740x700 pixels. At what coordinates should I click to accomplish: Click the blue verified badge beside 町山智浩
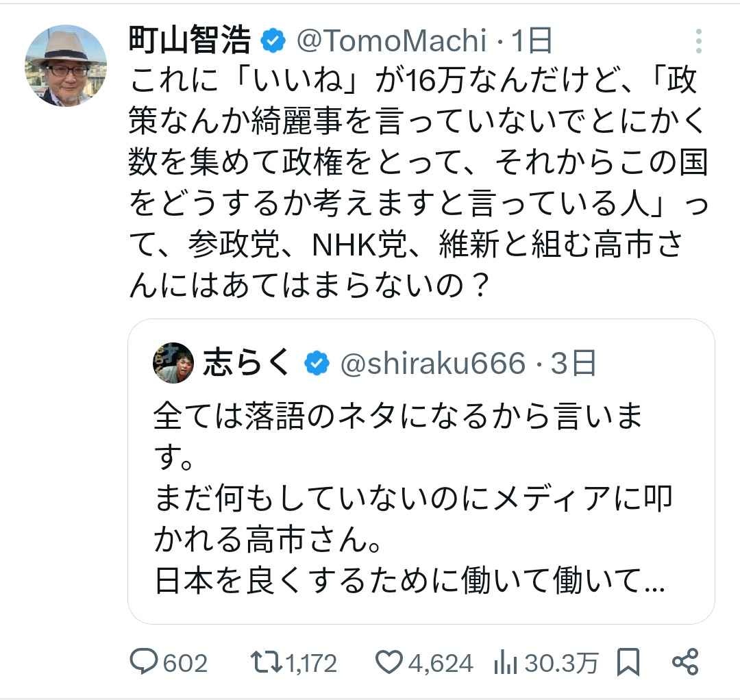pyautogui.click(x=273, y=42)
